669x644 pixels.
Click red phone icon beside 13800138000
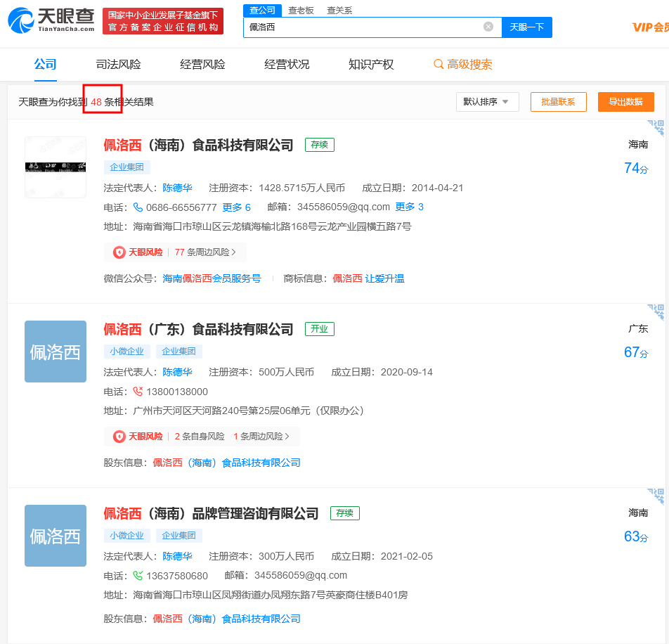pyautogui.click(x=138, y=392)
